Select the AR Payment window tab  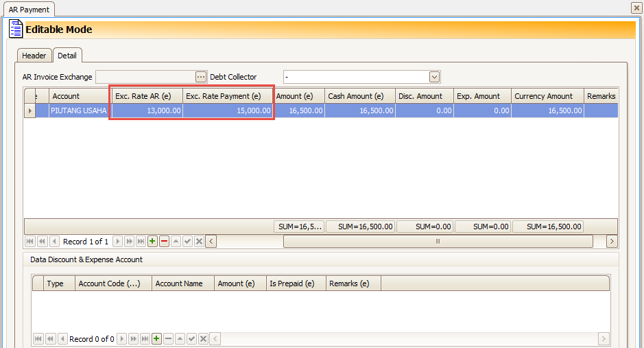tap(29, 10)
